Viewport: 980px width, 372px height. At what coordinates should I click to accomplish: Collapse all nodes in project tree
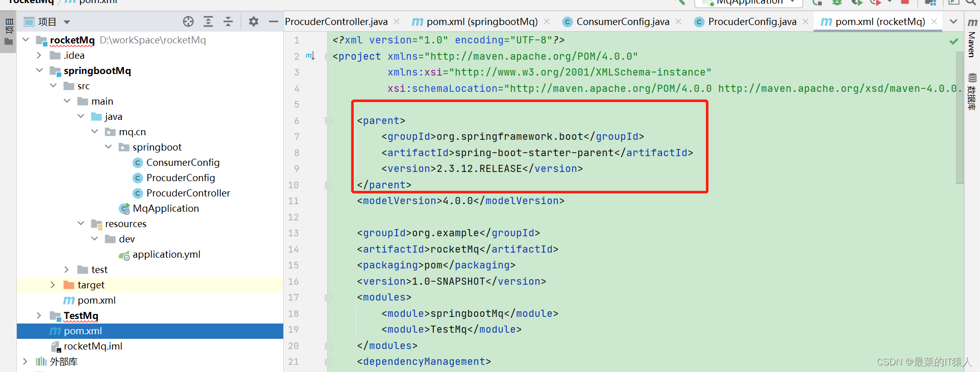tap(228, 21)
